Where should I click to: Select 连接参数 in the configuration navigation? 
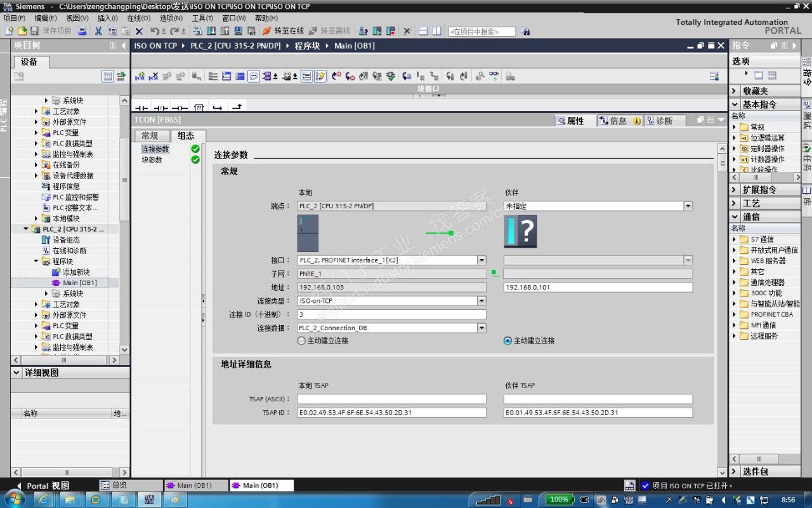coord(155,149)
